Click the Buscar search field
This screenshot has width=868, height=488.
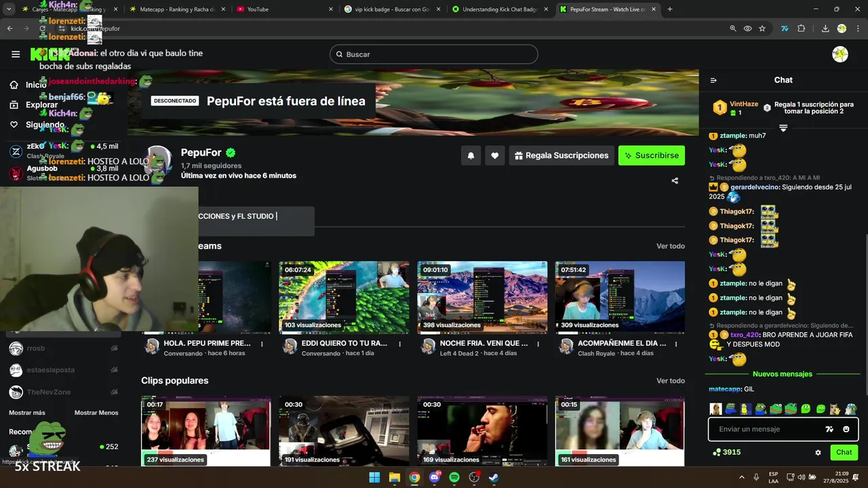coord(434,54)
